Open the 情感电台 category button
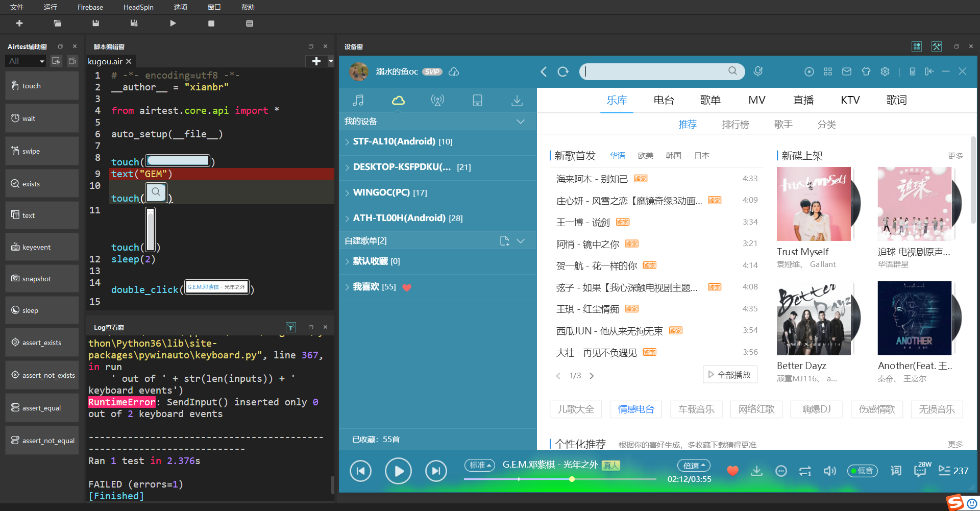This screenshot has width=980, height=511. [x=636, y=409]
